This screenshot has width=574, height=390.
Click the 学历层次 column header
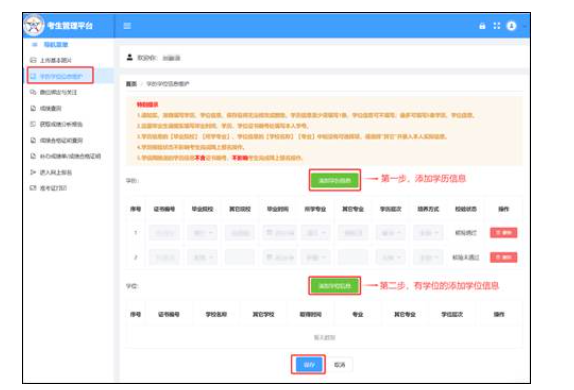click(390, 209)
